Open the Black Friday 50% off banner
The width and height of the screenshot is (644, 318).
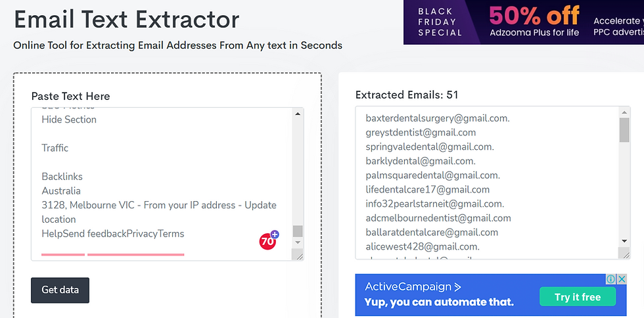click(524, 22)
